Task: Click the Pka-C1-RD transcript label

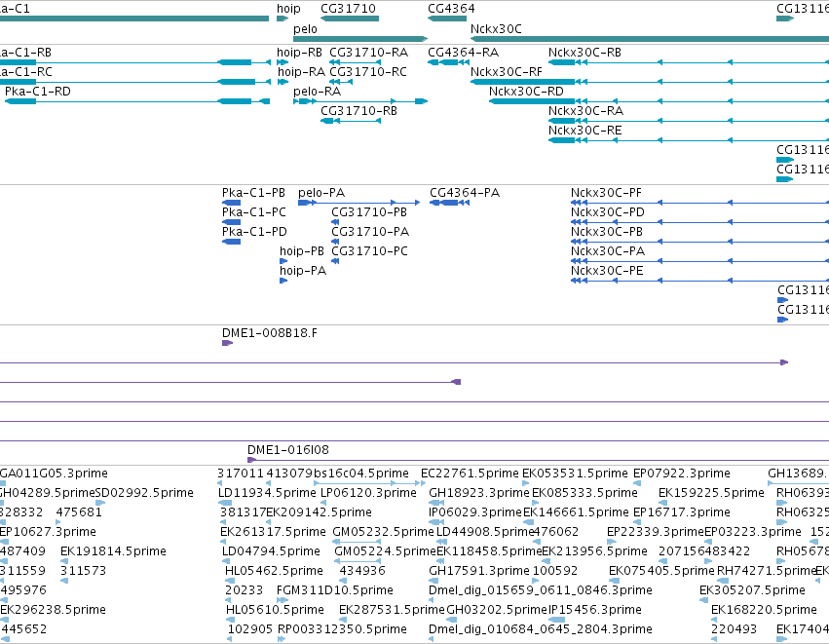Action: [38, 92]
